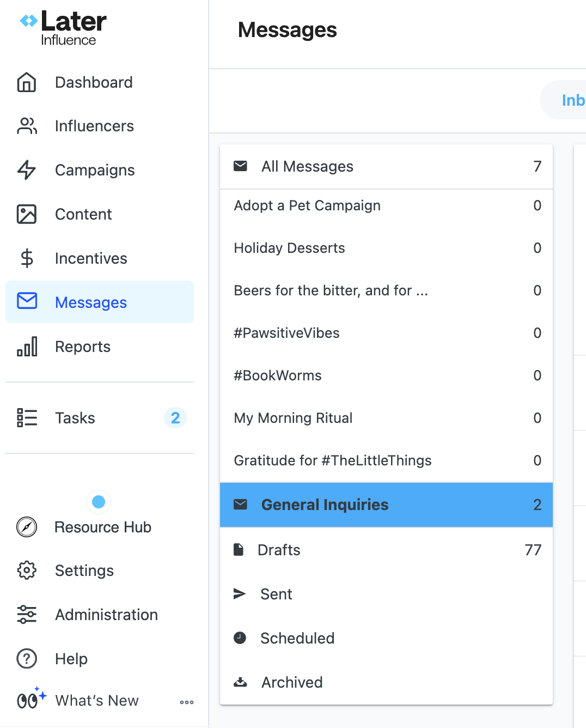Select the Influencers people icon
This screenshot has height=728, width=586.
click(x=26, y=126)
